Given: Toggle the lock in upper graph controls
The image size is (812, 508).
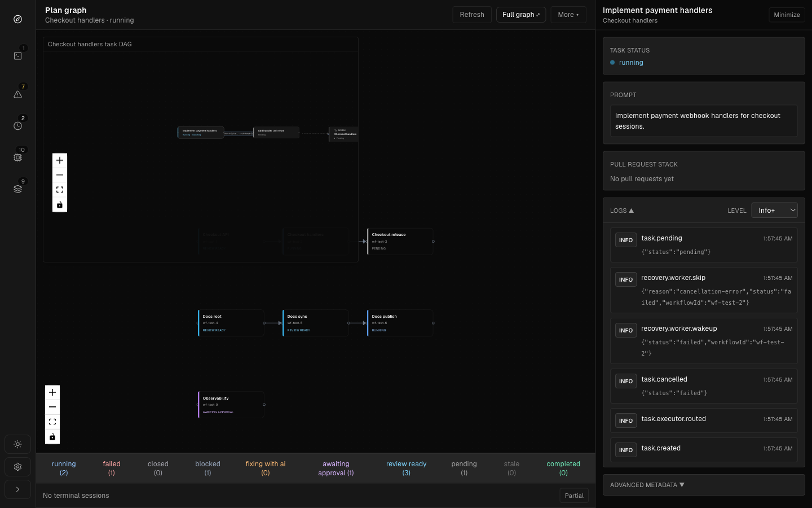Looking at the screenshot, I should [x=60, y=205].
